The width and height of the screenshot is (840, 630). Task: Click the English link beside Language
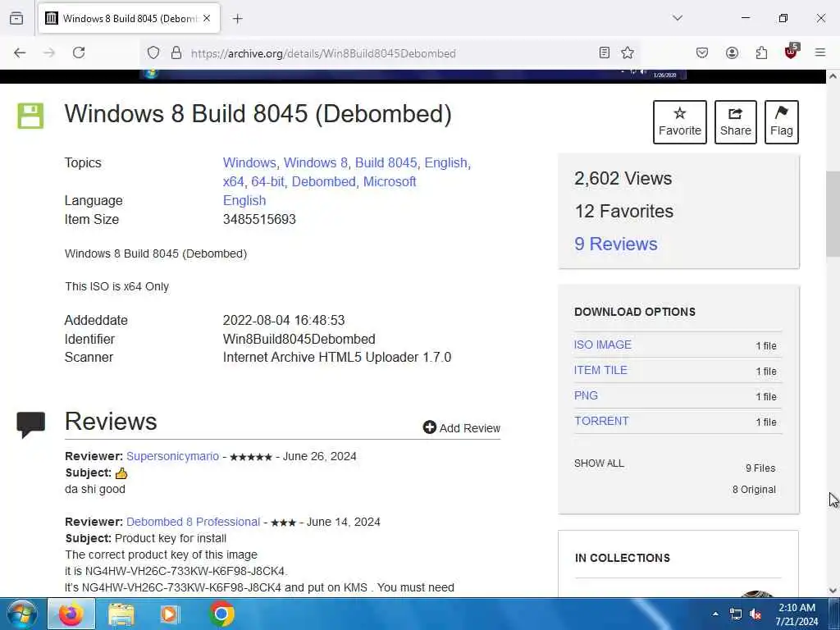244,200
